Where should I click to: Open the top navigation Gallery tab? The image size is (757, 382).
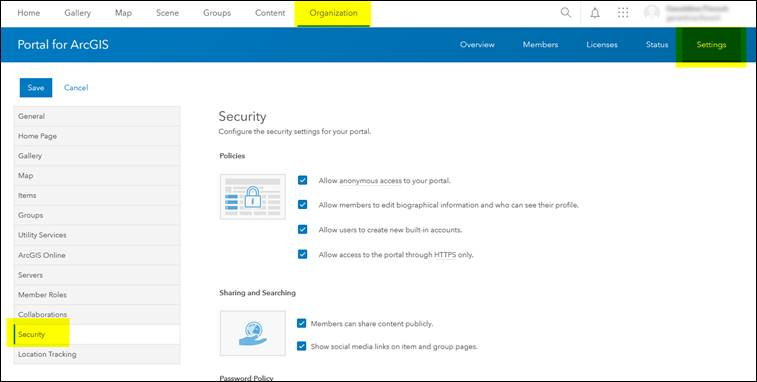click(x=77, y=13)
